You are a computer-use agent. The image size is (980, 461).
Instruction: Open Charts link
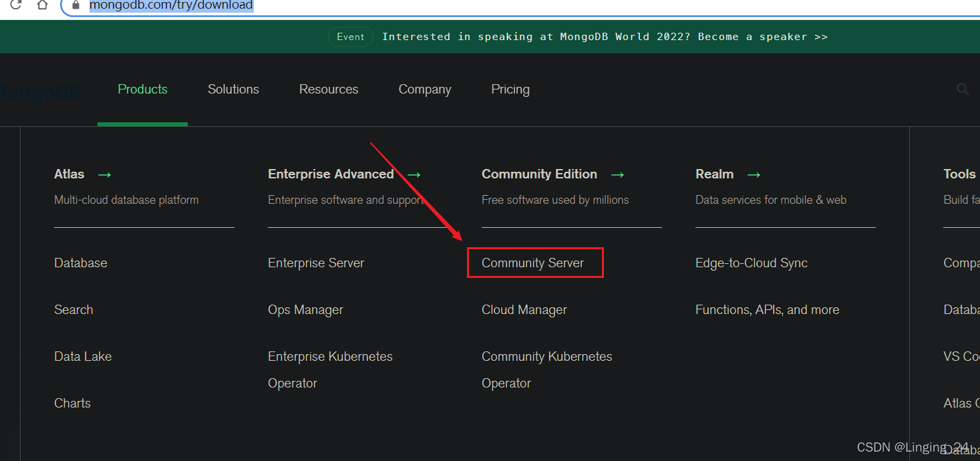point(72,403)
